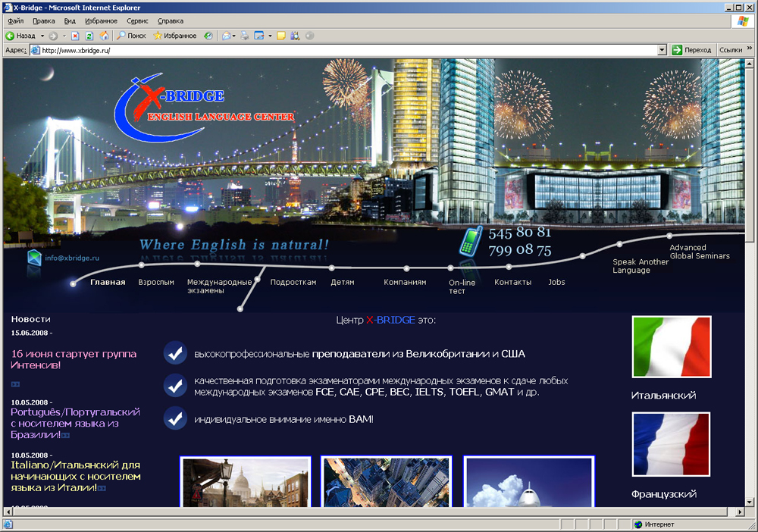Open the Контакты page
Image resolution: width=758 pixels, height=532 pixels.
pos(513,282)
